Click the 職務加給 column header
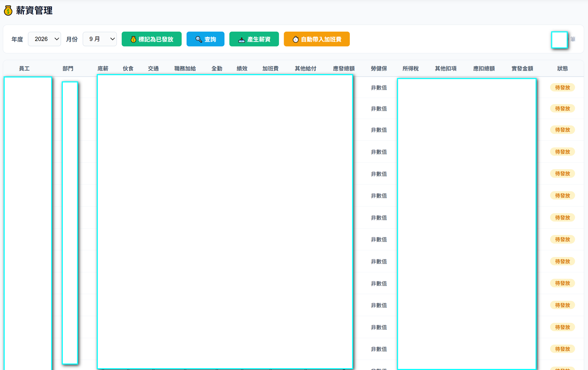 pyautogui.click(x=185, y=69)
